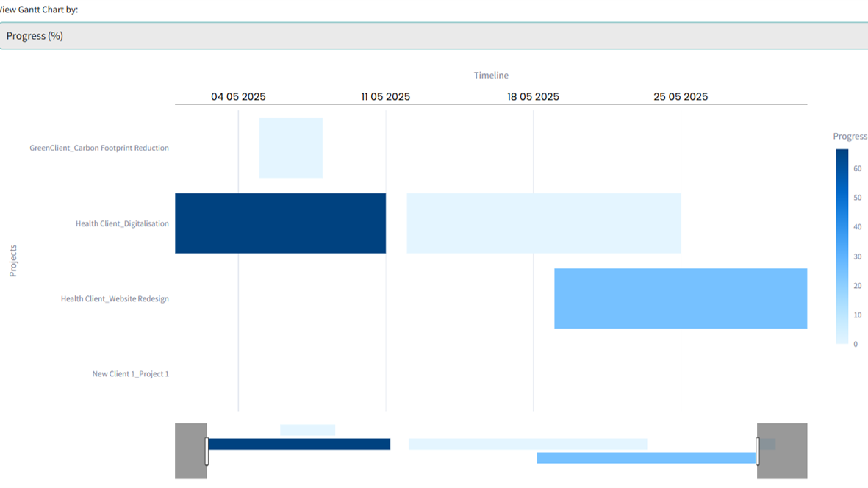Select the dark blue Health Client_Digitalisation bar
Screen dimensions: 868x488
coord(280,223)
